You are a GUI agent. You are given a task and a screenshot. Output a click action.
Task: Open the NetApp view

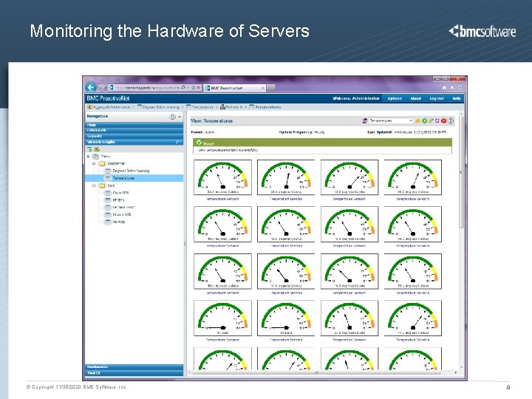[x=115, y=222]
